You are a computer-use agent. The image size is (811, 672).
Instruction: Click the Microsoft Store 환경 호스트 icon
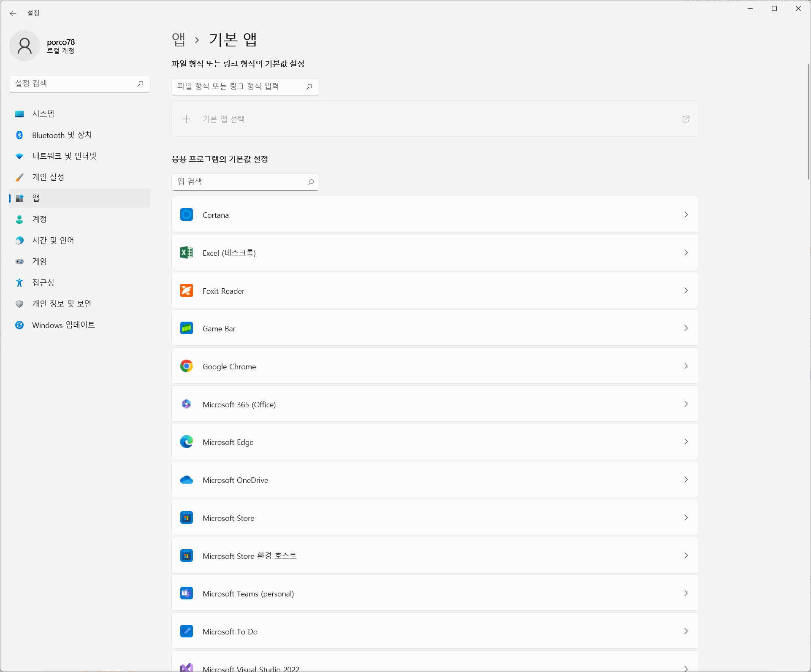tap(187, 555)
